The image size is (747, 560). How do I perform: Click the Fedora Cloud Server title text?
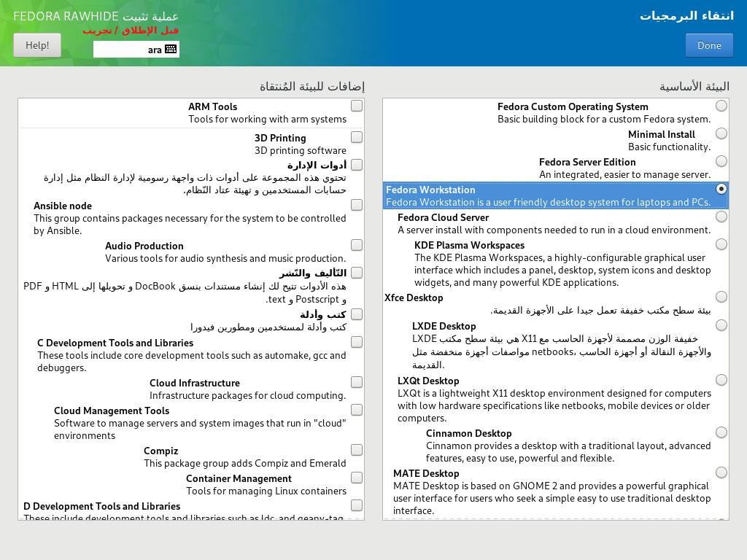pyautogui.click(x=443, y=217)
